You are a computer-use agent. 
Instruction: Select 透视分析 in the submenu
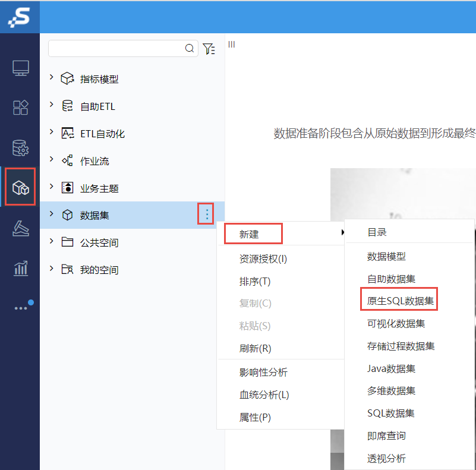pos(386,458)
